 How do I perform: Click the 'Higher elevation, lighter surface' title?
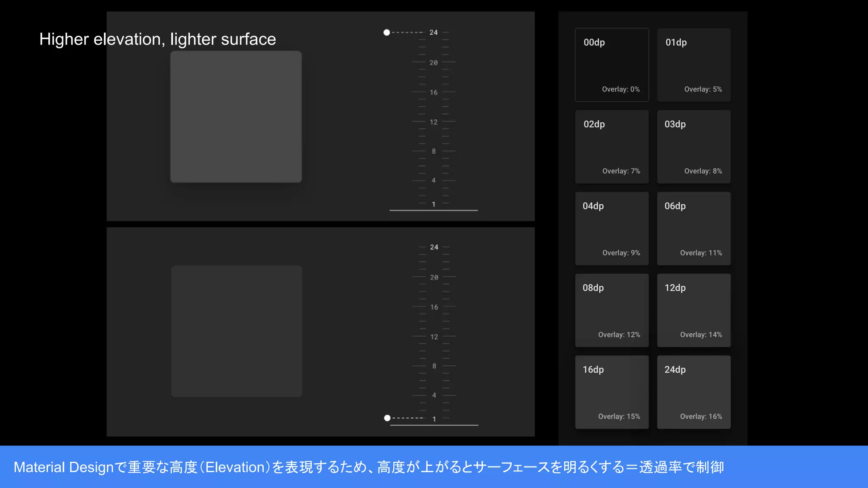click(158, 39)
